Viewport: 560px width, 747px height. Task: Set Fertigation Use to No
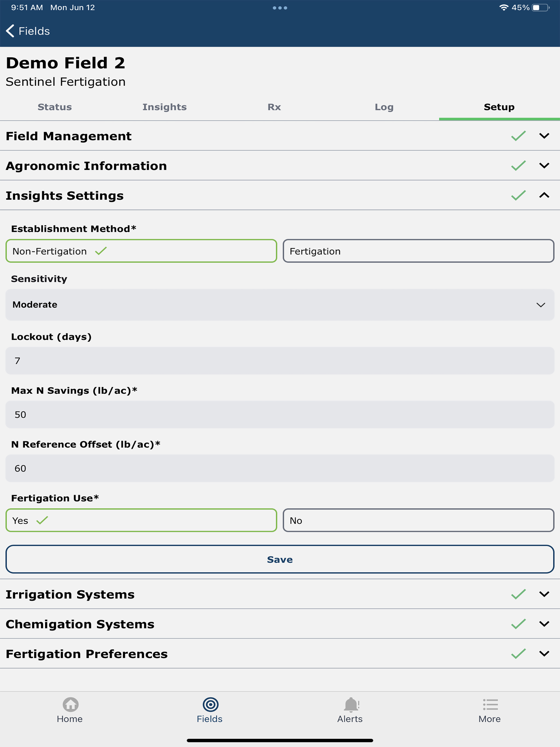pos(418,520)
